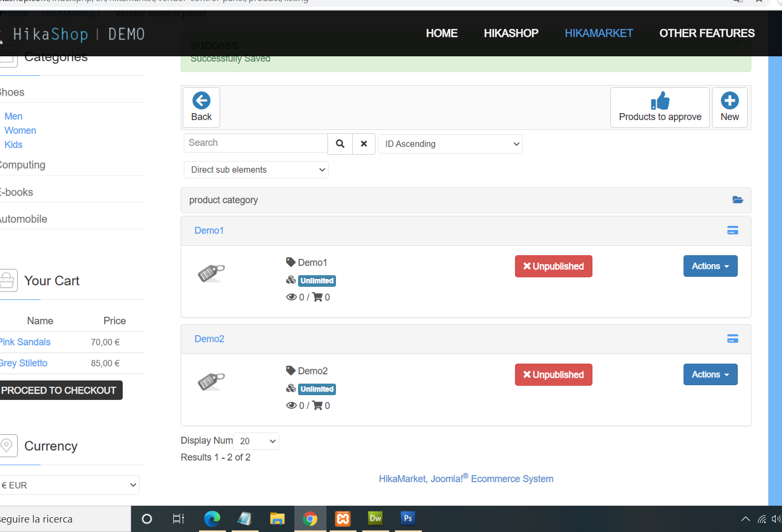Open File Explorer from the taskbar
The width and height of the screenshot is (782, 532).
coord(278,519)
